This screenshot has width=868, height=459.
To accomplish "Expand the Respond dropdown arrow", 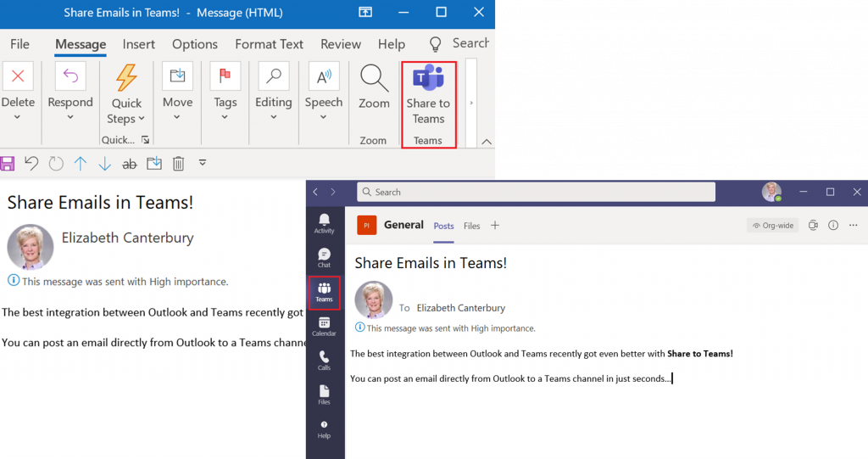I will pos(70,117).
